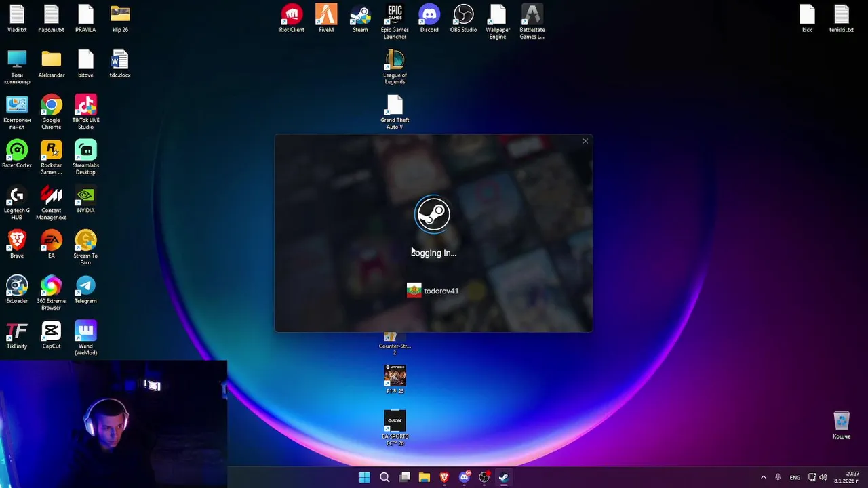Select the Aleksandar folder
The image size is (868, 488).
[52, 64]
